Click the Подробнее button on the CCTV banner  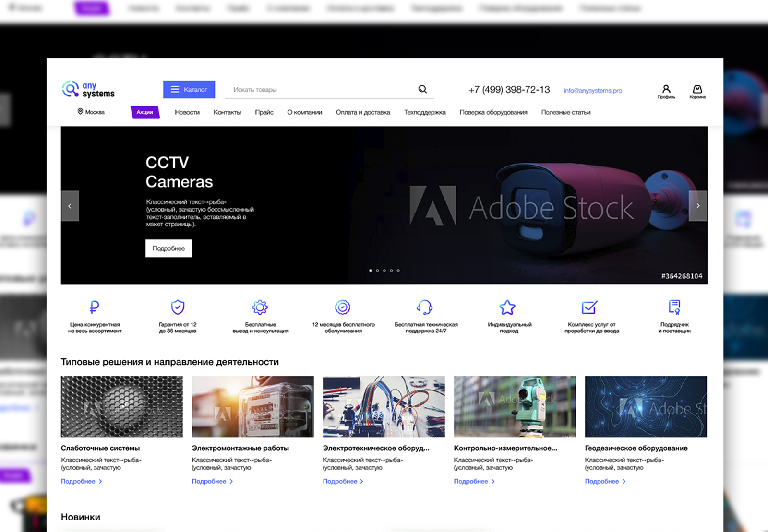[168, 248]
